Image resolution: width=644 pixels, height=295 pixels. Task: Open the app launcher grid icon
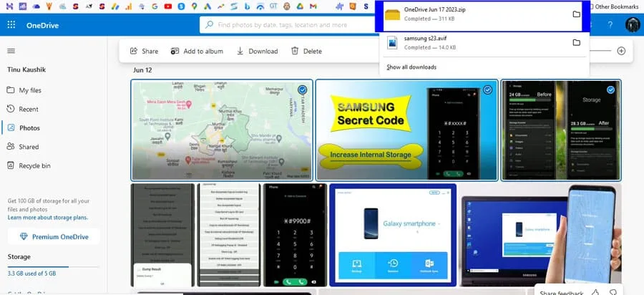coord(11,25)
